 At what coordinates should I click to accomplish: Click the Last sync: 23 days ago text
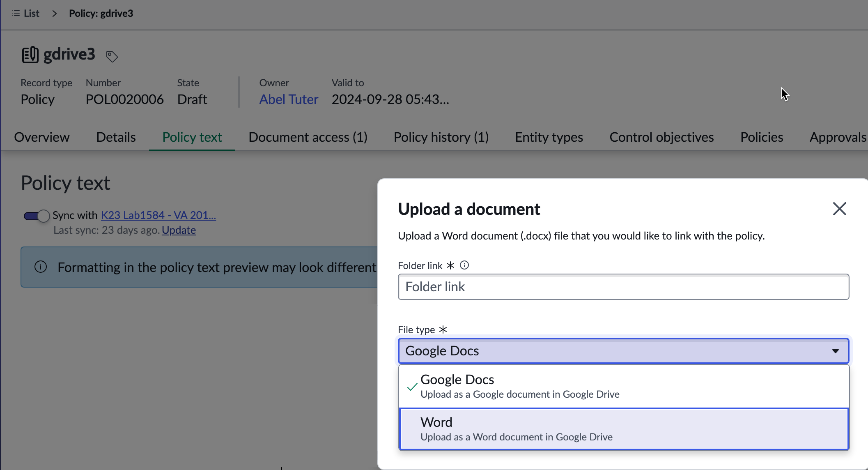106,230
